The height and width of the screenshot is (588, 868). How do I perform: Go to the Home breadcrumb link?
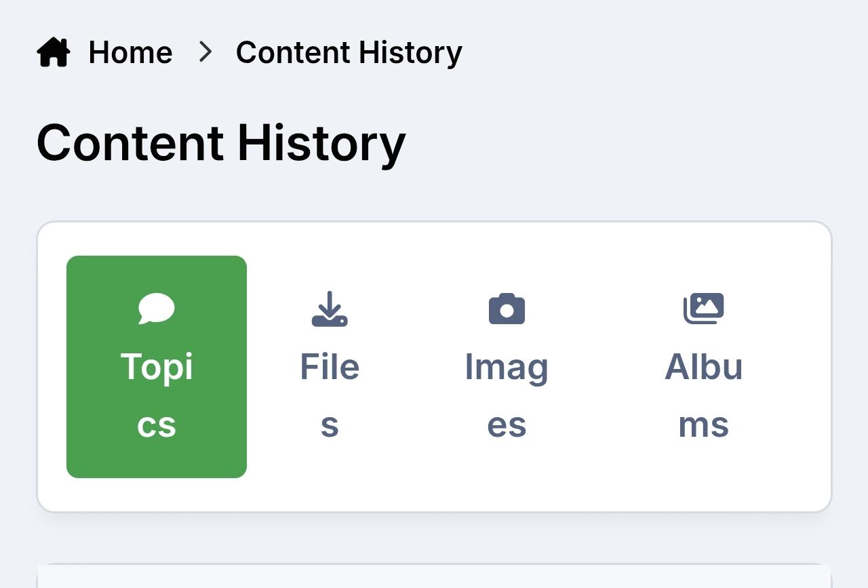pos(130,52)
